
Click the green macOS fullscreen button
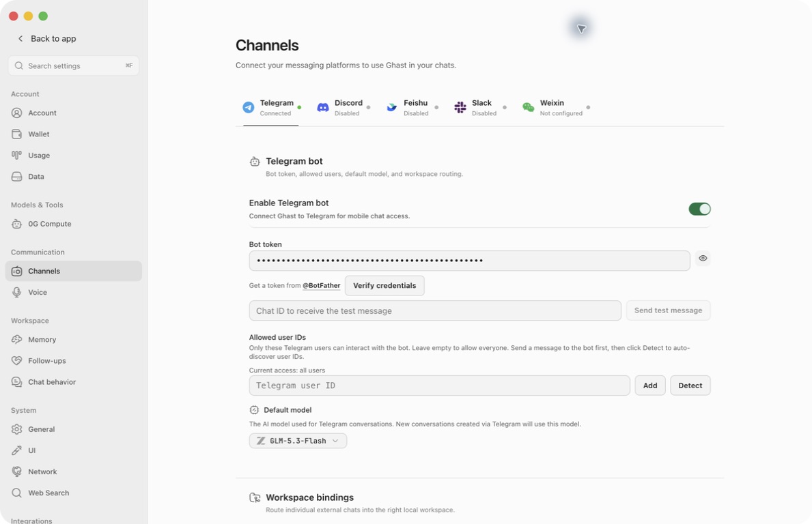tap(43, 16)
